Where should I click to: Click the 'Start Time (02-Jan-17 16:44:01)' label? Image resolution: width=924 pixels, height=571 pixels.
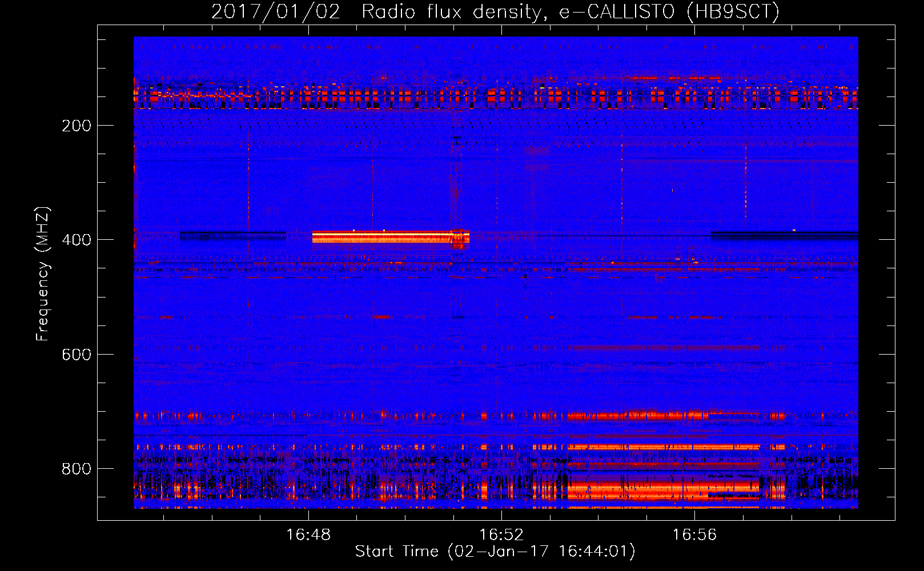(x=495, y=552)
